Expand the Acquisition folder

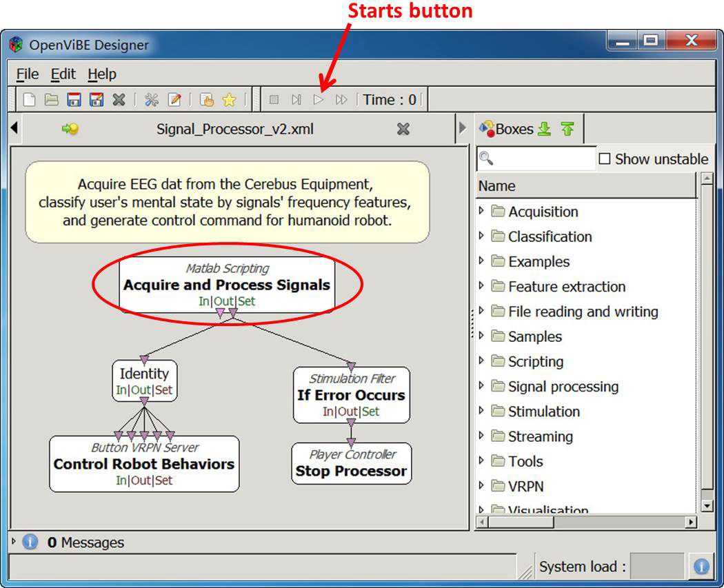(x=481, y=211)
